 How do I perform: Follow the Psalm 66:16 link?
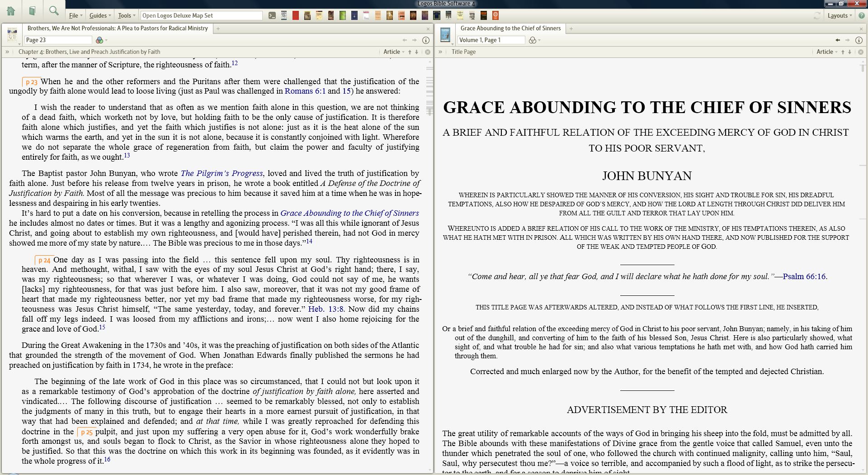point(804,276)
